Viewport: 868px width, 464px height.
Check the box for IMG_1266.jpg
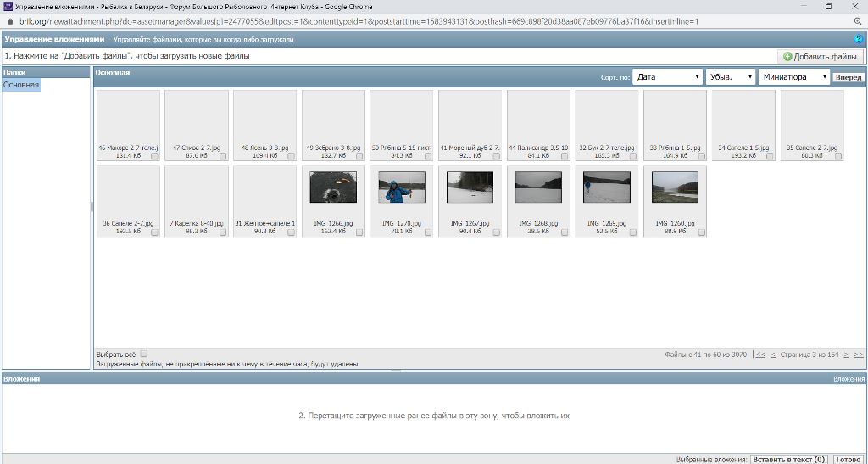(360, 232)
